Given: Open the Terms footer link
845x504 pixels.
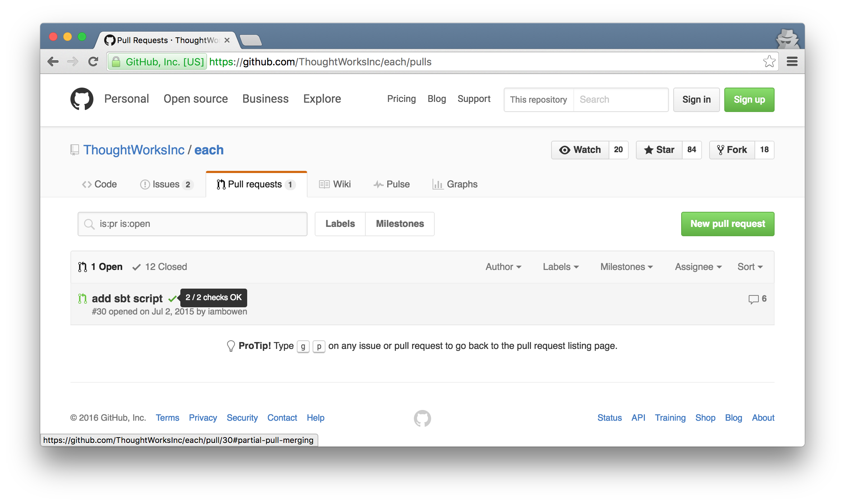Looking at the screenshot, I should coord(167,418).
